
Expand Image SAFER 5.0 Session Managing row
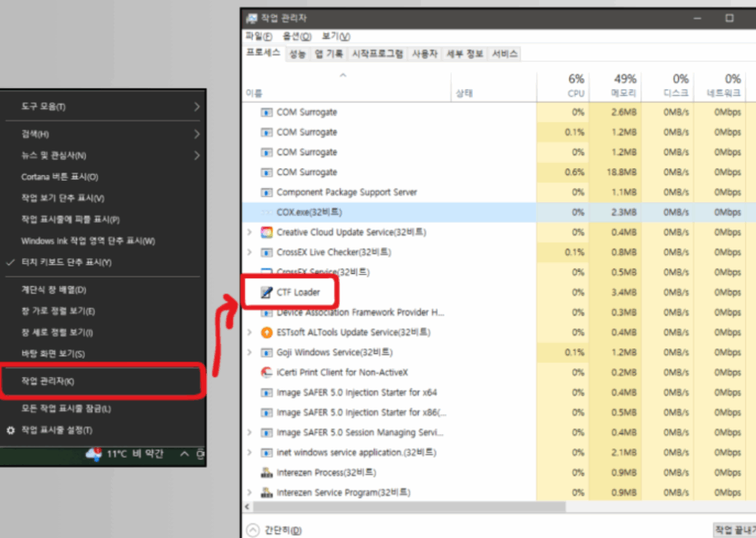click(250, 432)
